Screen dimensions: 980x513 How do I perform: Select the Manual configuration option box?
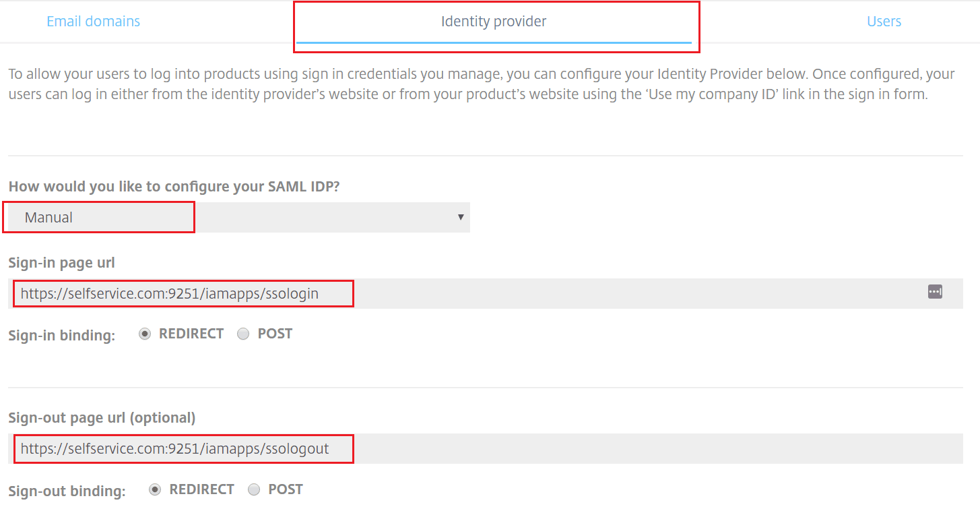tap(98, 217)
